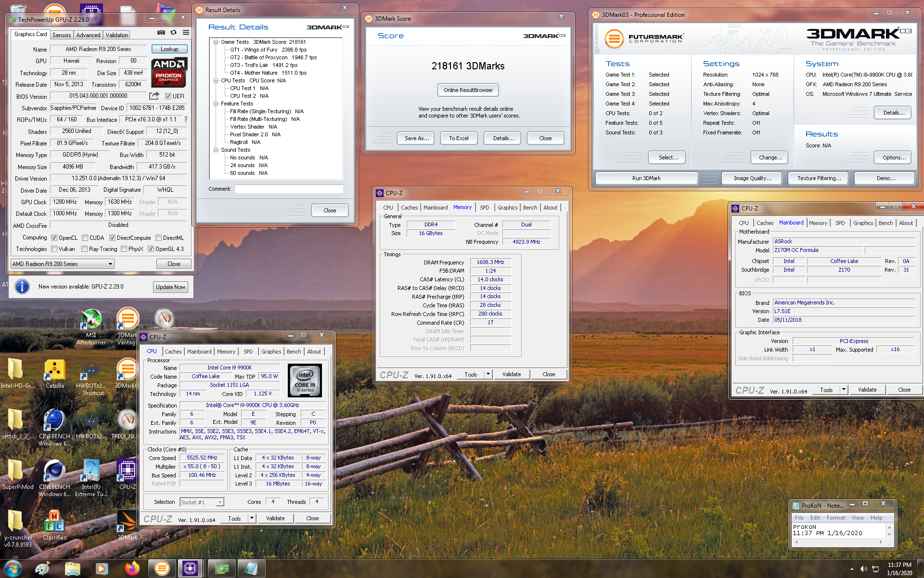This screenshot has width=924, height=578.
Task: Toggle the PhysX checkbox
Action: 124,249
